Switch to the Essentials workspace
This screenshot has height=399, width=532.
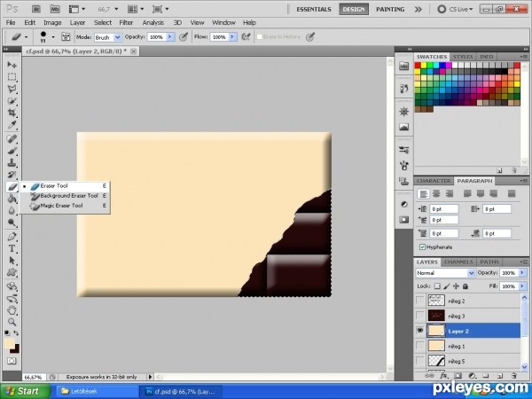coord(314,9)
